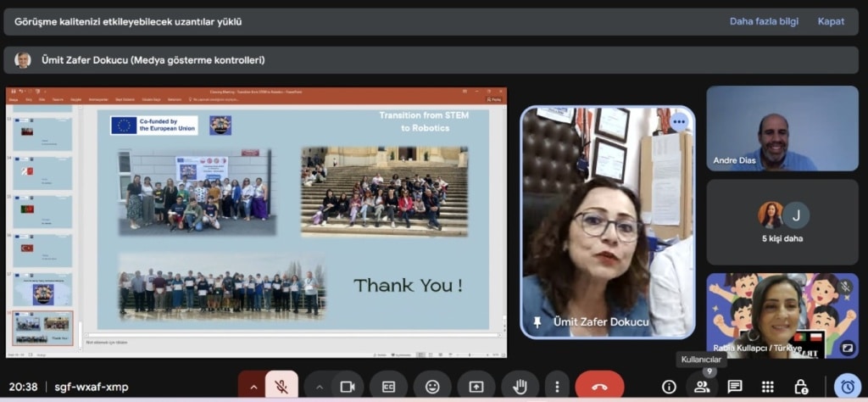
Task: Open the emoji reactions picker
Action: pos(432,387)
